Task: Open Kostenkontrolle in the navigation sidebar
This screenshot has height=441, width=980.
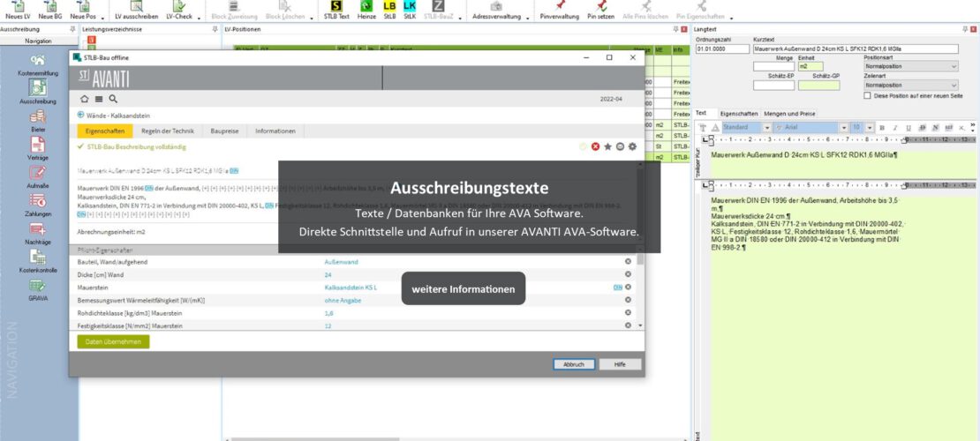Action: pyautogui.click(x=38, y=260)
